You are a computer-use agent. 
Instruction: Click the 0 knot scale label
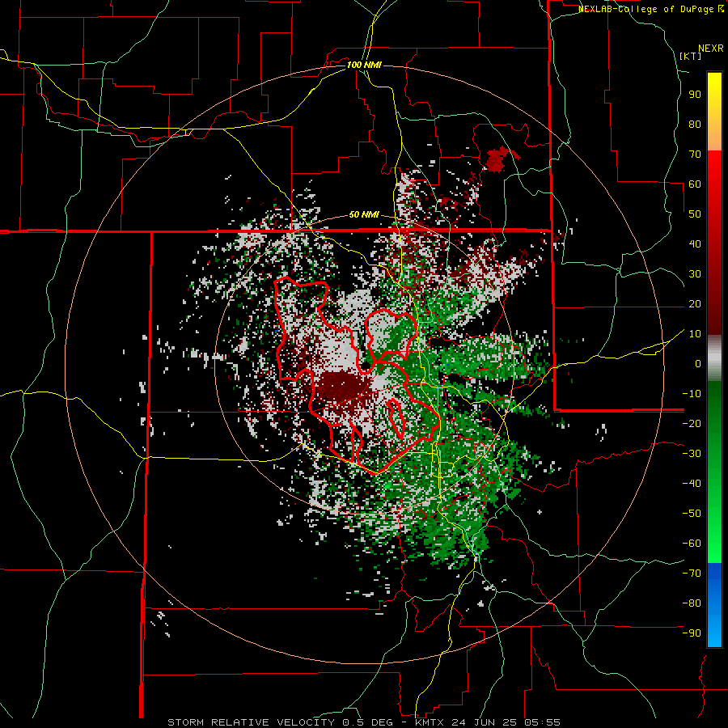[698, 363]
